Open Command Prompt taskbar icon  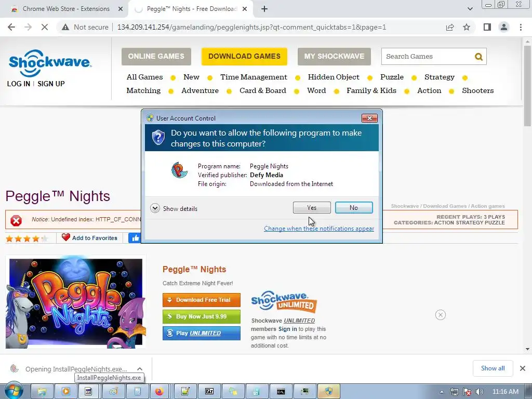coord(281,392)
